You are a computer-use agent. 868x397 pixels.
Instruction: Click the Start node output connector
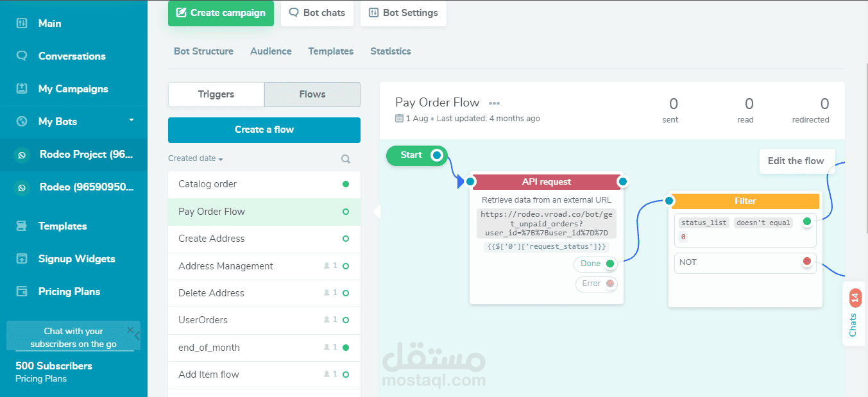[x=437, y=155]
